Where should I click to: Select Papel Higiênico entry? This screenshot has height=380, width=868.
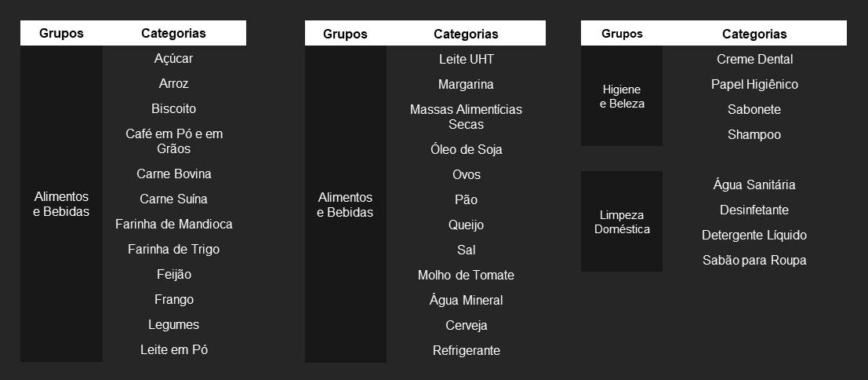pyautogui.click(x=754, y=85)
